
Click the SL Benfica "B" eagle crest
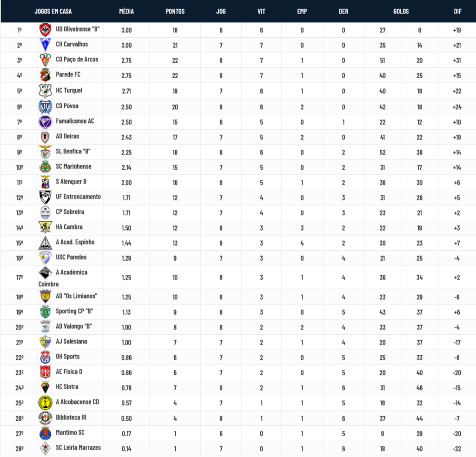pos(45,152)
